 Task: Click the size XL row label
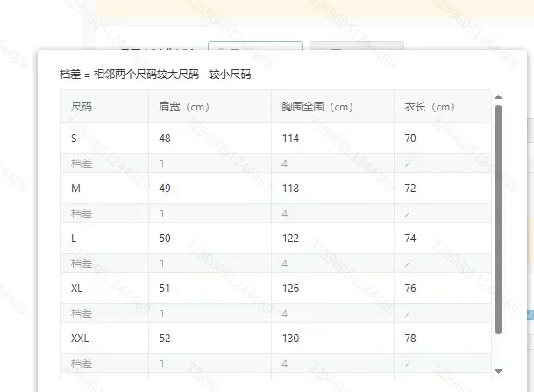[76, 289]
